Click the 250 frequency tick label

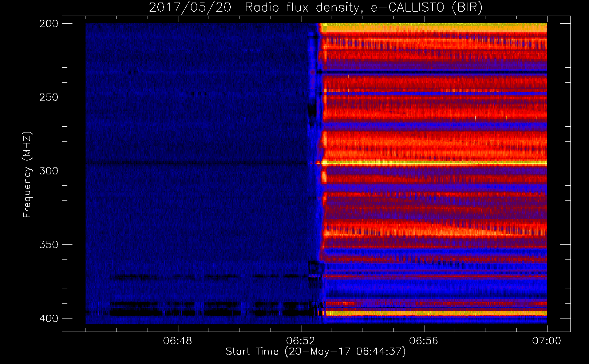49,97
